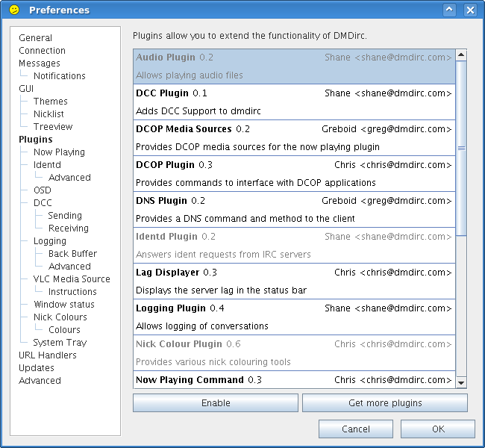Screen dimensions: 485x448
Task: Open Advanced under Identd
Action: pyautogui.click(x=69, y=178)
